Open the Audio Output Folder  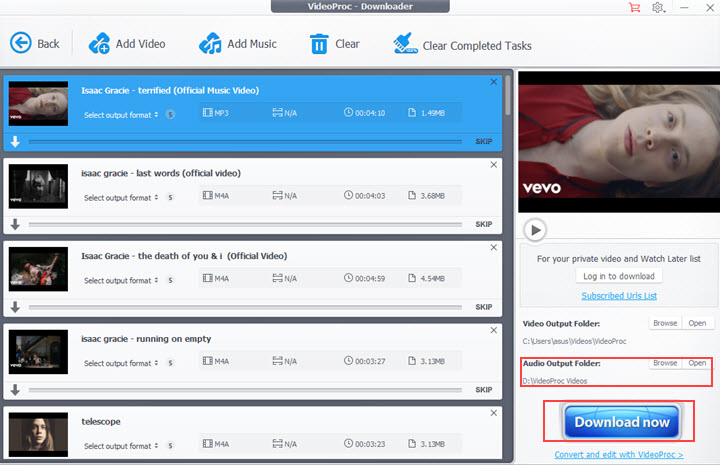pyautogui.click(x=697, y=363)
